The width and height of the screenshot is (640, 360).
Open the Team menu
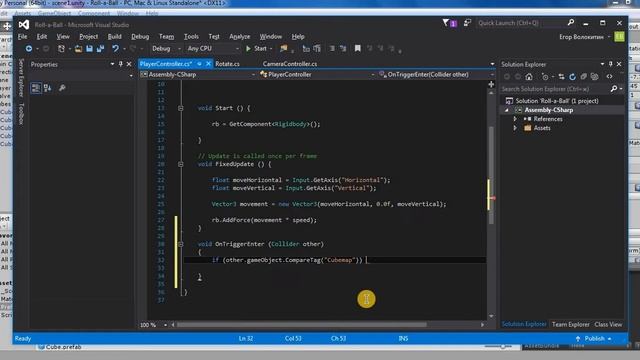[x=166, y=36]
